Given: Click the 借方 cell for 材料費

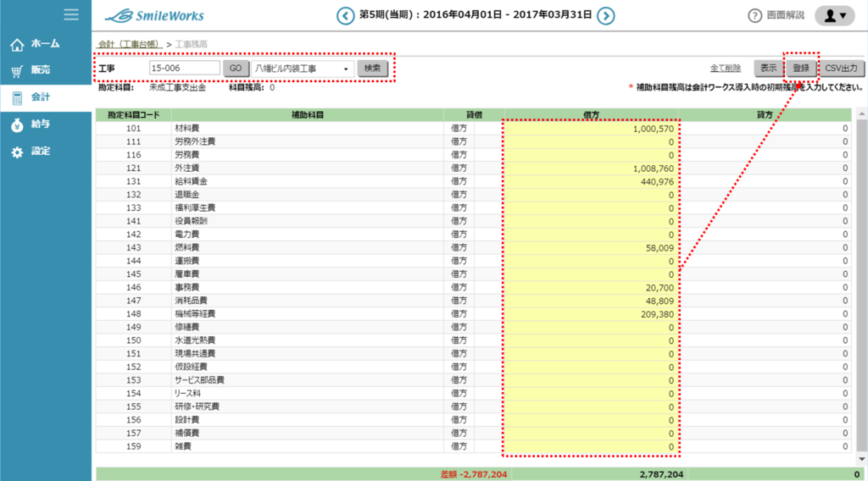Looking at the screenshot, I should [591, 129].
